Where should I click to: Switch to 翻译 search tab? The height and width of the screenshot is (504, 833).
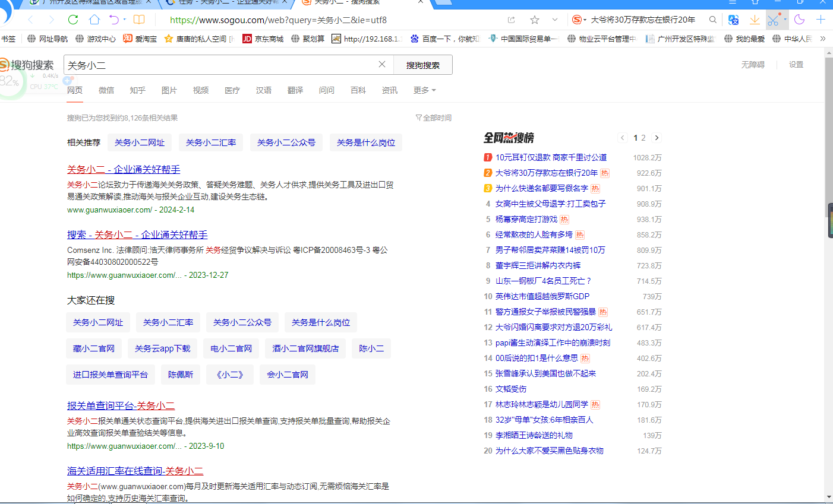(x=295, y=90)
